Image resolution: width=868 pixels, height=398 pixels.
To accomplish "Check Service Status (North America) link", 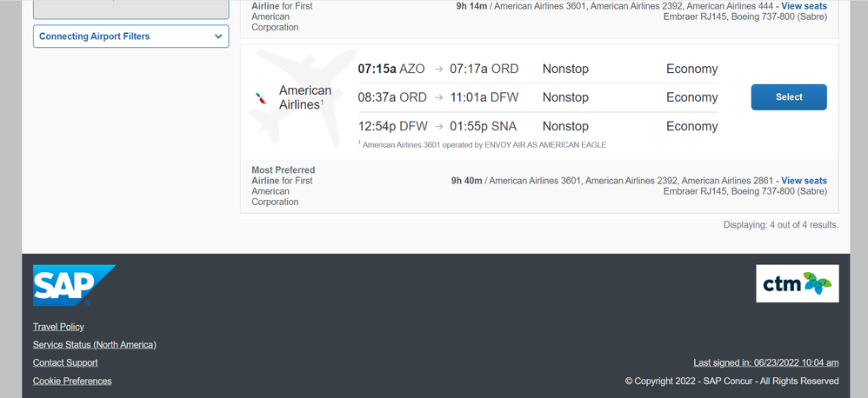I will 94,345.
